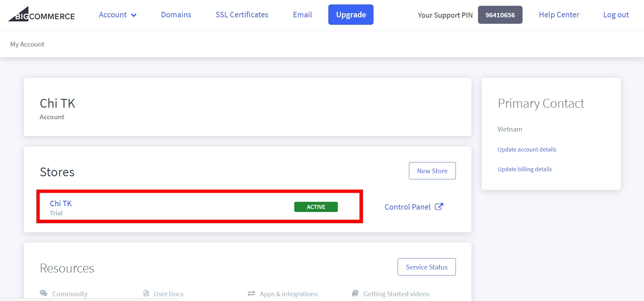
Task: Expand the Account dropdown chevron
Action: [134, 15]
